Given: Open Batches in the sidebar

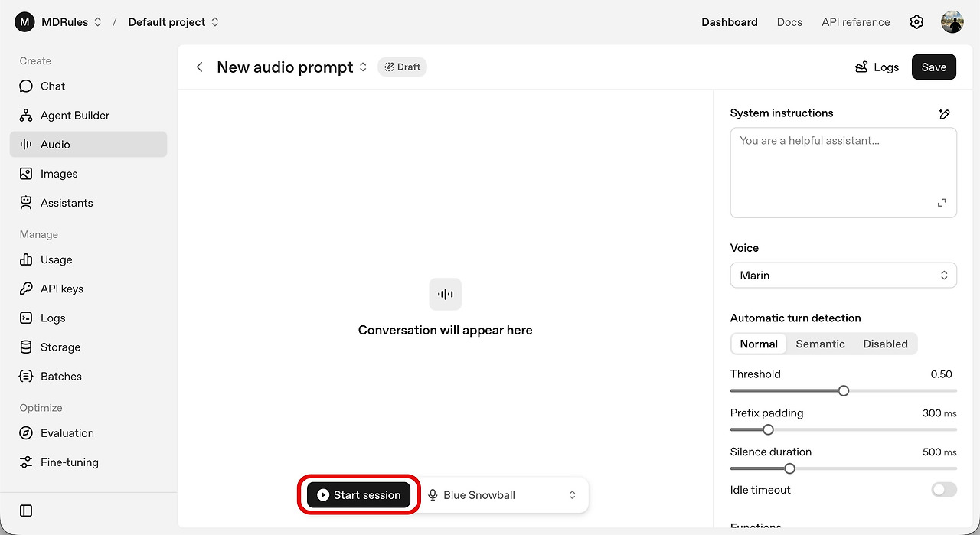Looking at the screenshot, I should [x=88, y=377].
